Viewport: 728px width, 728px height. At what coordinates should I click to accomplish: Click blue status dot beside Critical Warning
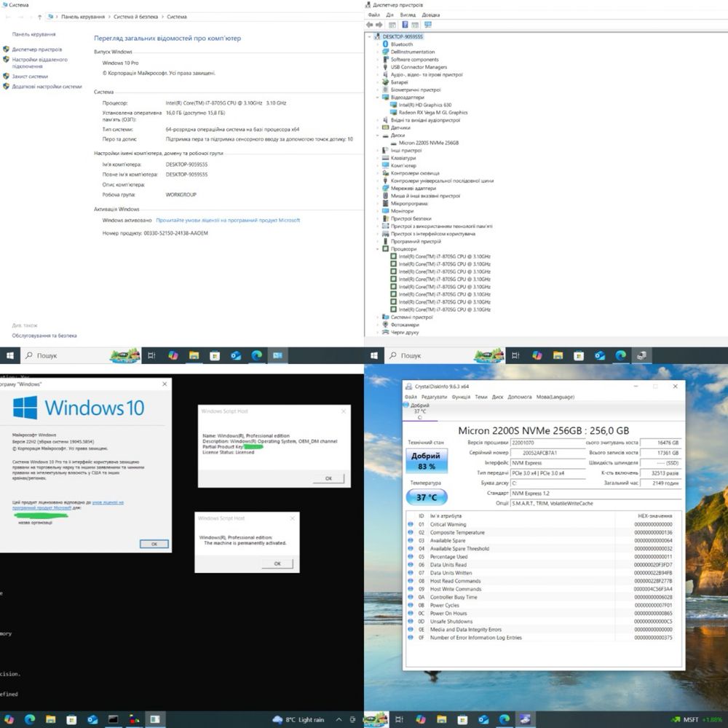pyautogui.click(x=411, y=524)
